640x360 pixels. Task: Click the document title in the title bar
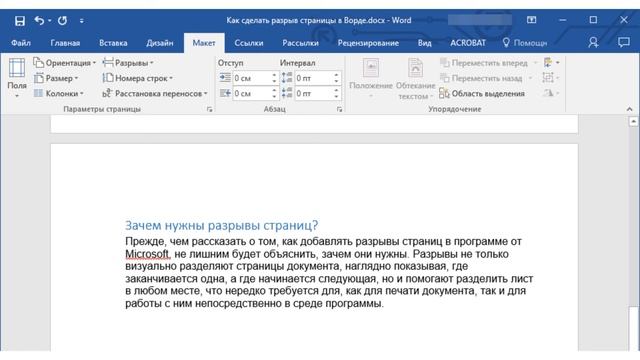pyautogui.click(x=319, y=20)
